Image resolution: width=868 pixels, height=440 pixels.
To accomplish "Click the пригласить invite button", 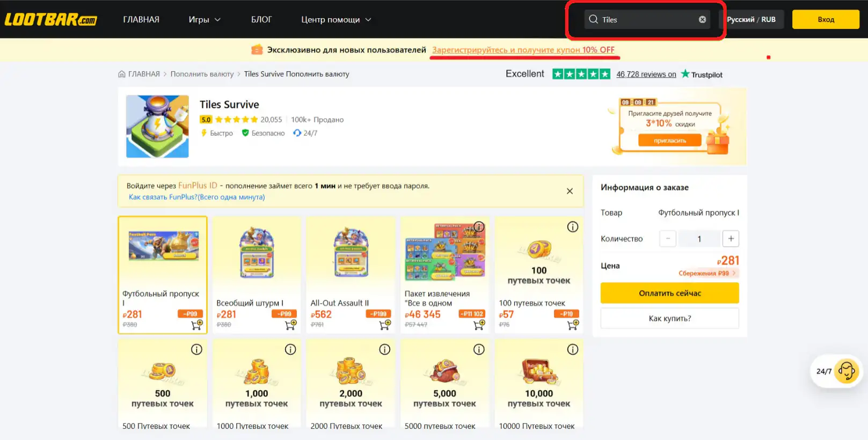I will pyautogui.click(x=669, y=141).
